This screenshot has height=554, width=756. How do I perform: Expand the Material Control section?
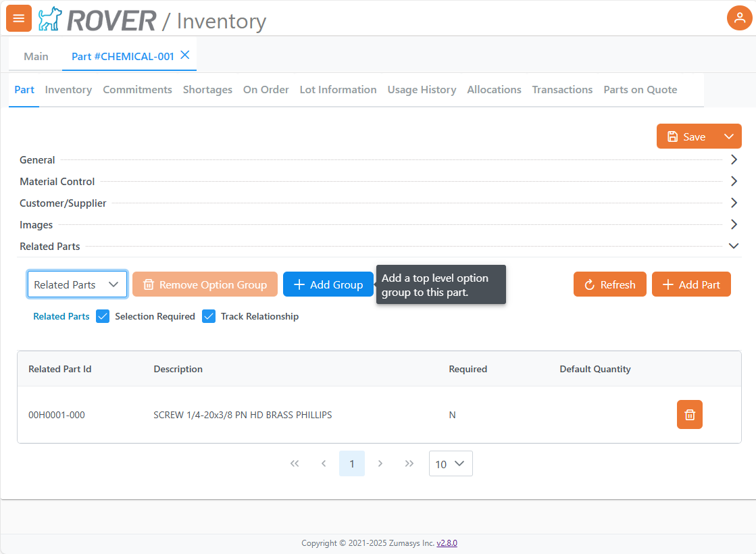(x=734, y=182)
